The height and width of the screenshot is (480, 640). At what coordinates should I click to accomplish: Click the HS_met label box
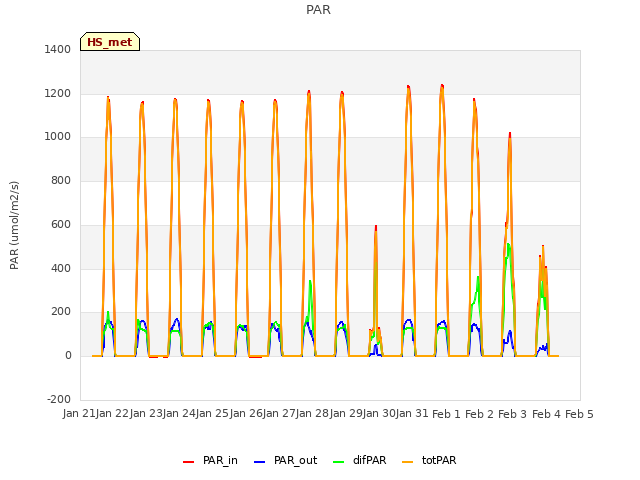click(110, 42)
